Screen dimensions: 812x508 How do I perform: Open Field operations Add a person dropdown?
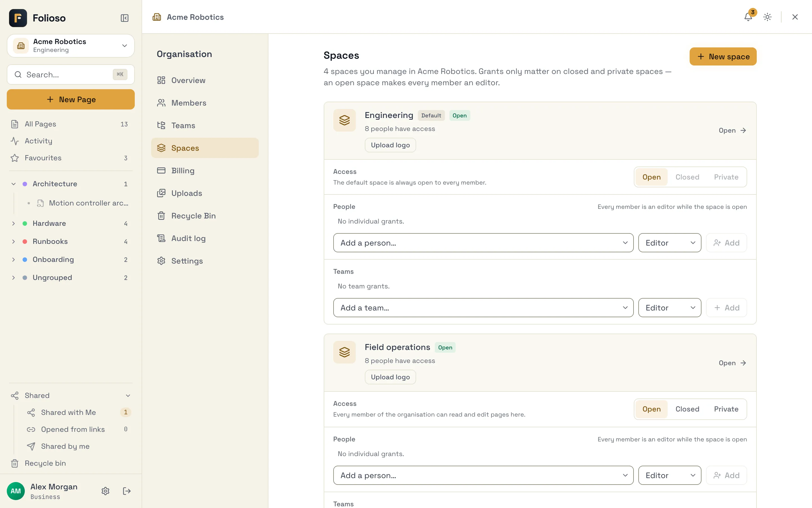(x=483, y=476)
